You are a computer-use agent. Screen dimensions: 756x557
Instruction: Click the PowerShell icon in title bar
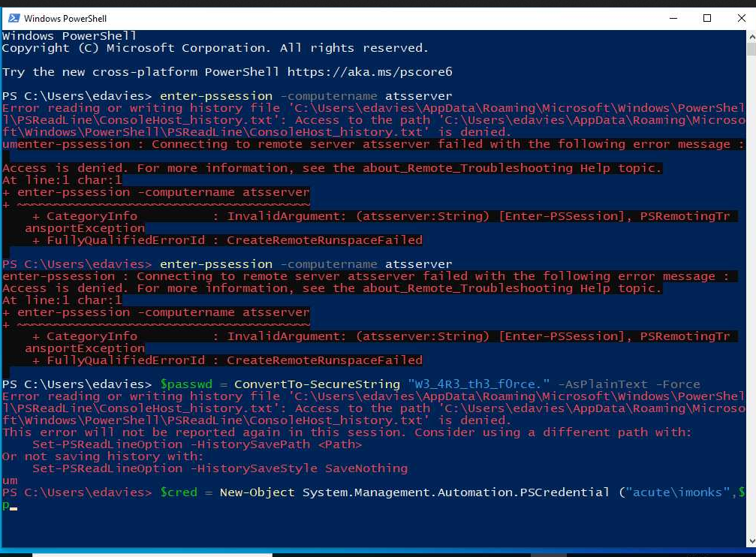click(13, 18)
